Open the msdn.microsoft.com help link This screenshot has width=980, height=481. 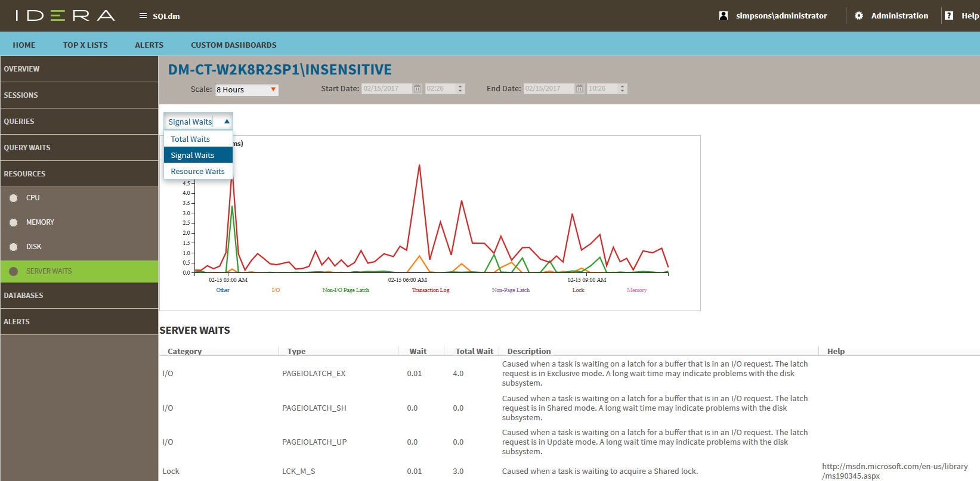(x=894, y=471)
